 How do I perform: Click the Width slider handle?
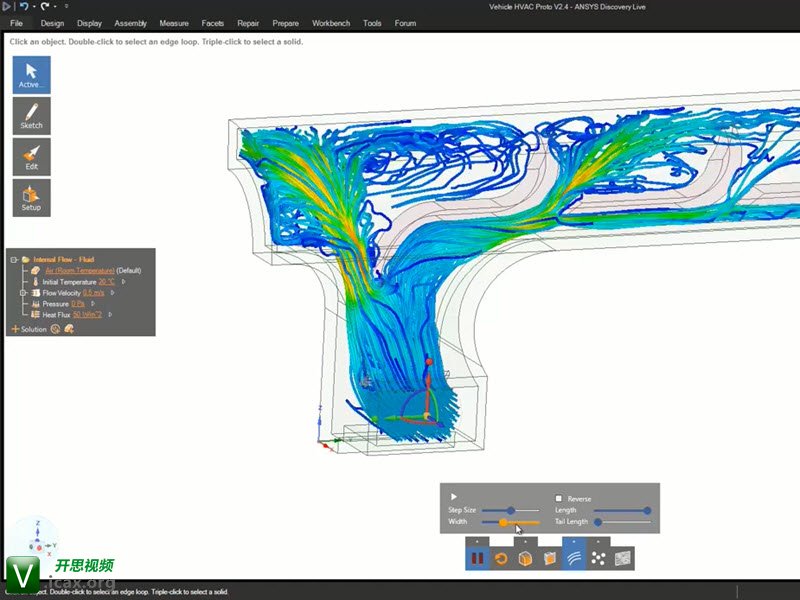503,522
